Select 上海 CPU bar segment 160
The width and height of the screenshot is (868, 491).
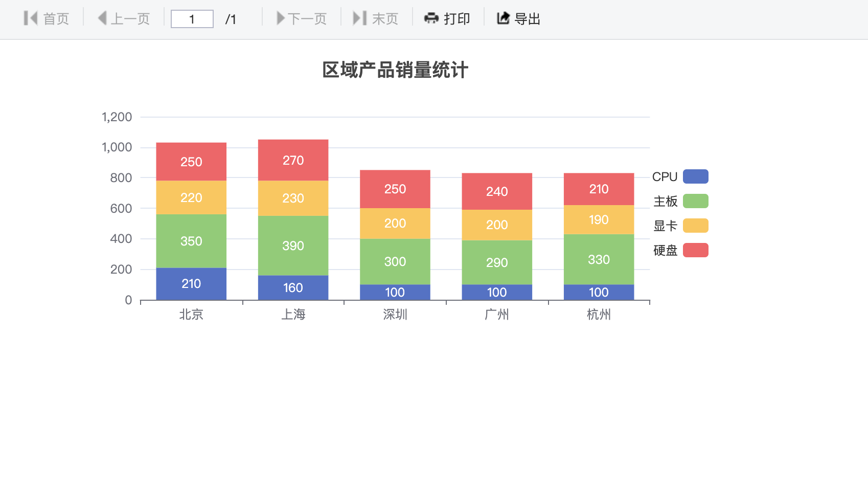(x=293, y=288)
